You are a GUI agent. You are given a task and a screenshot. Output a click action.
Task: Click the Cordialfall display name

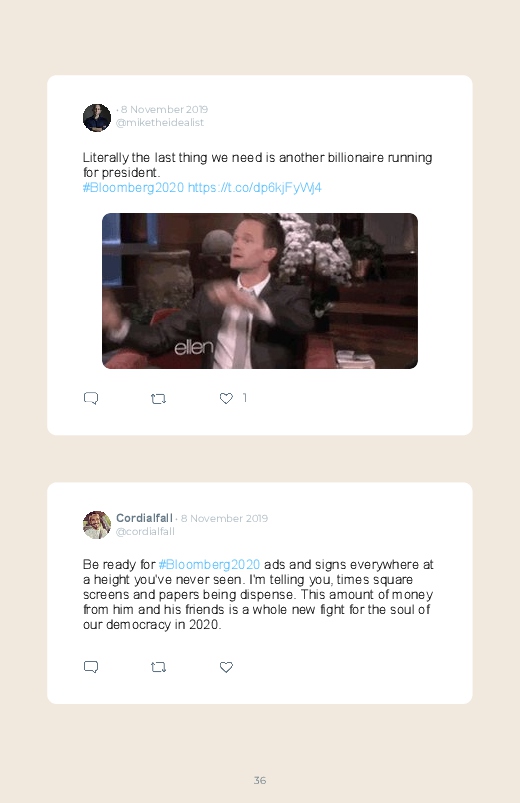tap(144, 518)
